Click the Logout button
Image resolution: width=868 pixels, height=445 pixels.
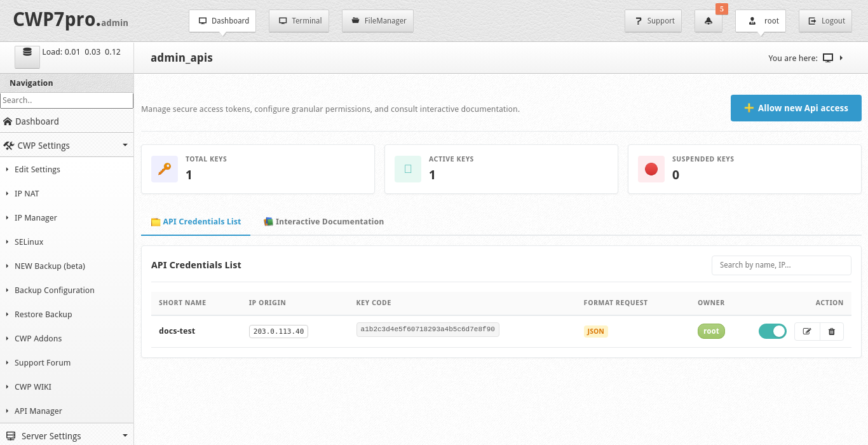825,21
